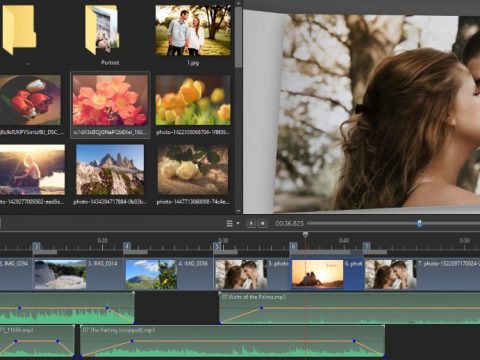Click slide marker 7 on timeline ruler
Viewport: 480px width, 360px height.
pyautogui.click(x=366, y=247)
